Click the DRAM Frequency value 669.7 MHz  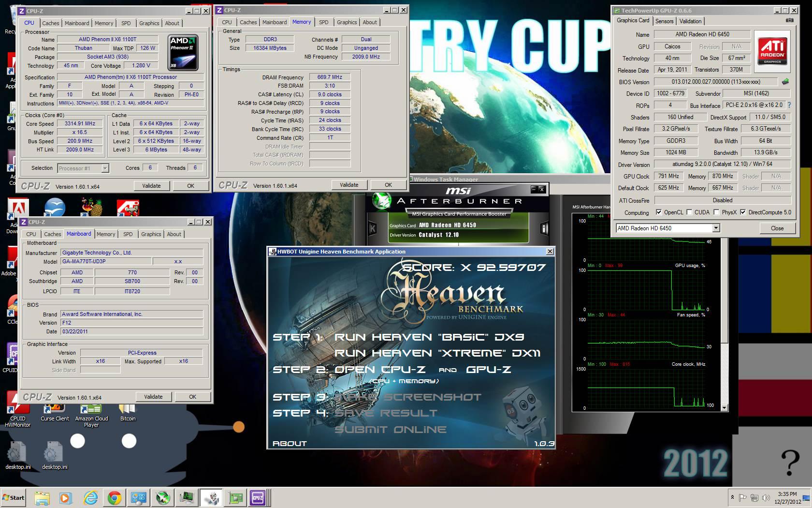(x=330, y=77)
